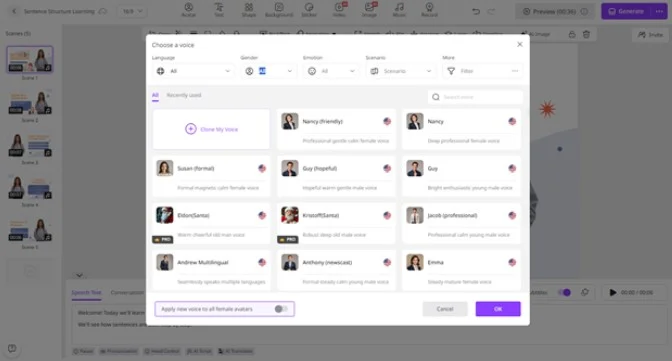The image size is (672, 361).
Task: Expand the Language dropdown
Action: [x=193, y=71]
